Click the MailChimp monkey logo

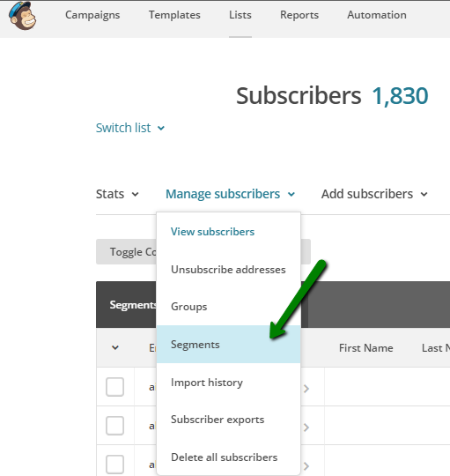click(x=23, y=16)
